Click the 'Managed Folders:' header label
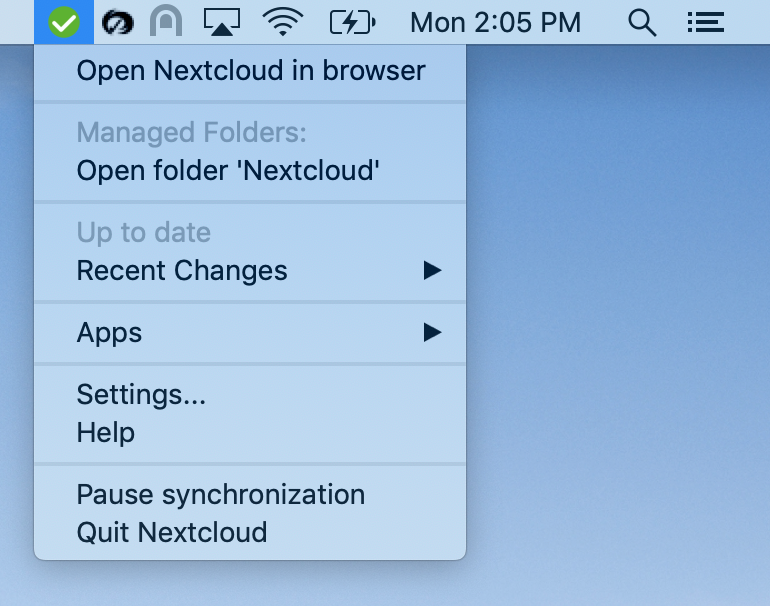The image size is (770, 606). 191,132
